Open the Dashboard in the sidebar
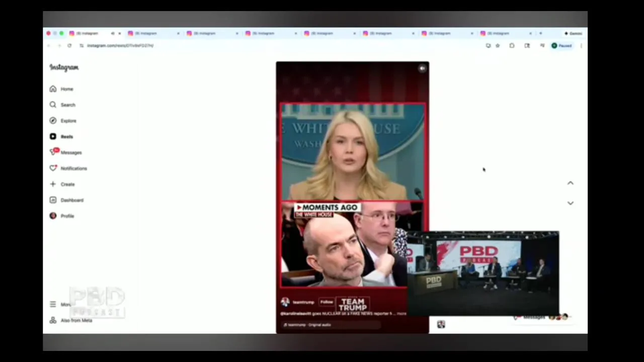The height and width of the screenshot is (362, 644). (x=66, y=200)
